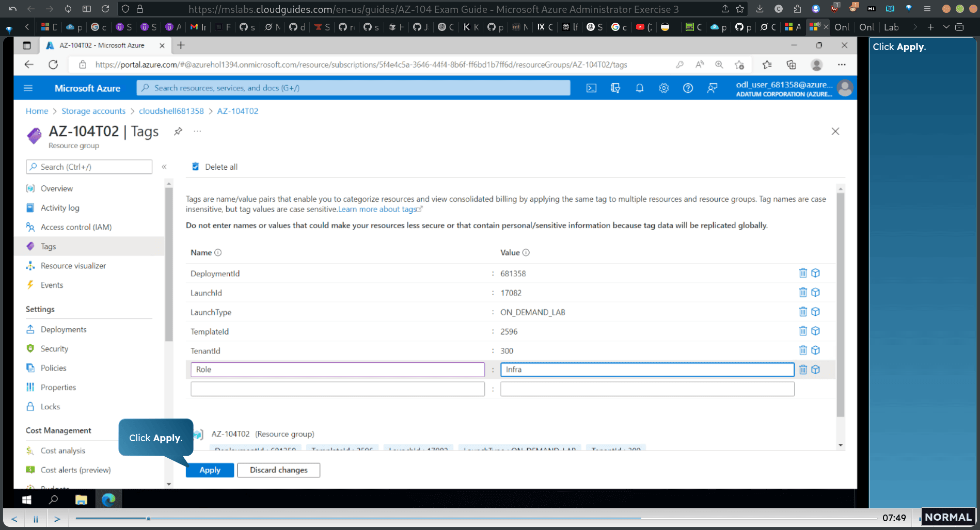Delete the TemplateId tag
The width and height of the screenshot is (980, 530).
803,331
